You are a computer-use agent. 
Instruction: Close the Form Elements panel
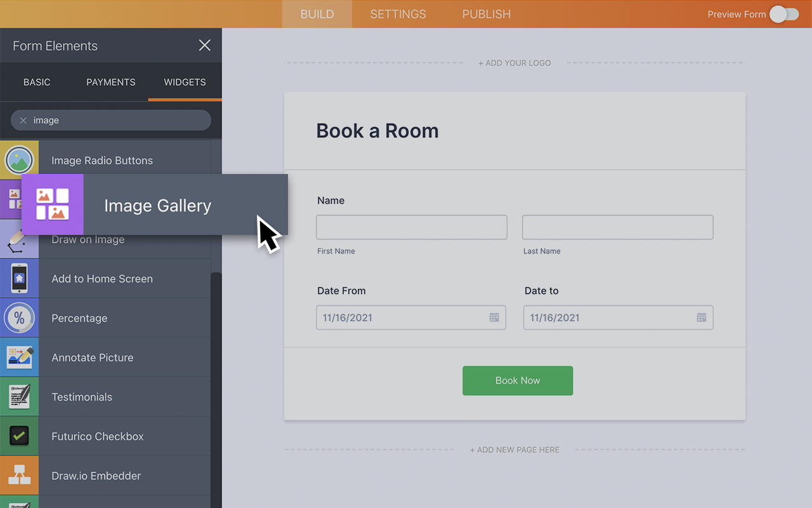point(204,45)
